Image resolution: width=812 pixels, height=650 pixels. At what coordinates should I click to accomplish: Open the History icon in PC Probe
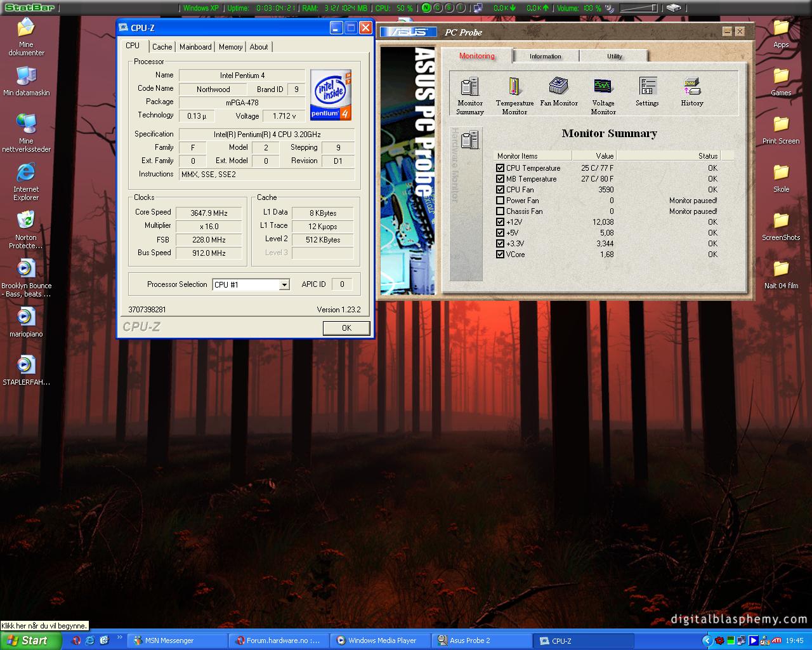[692, 92]
